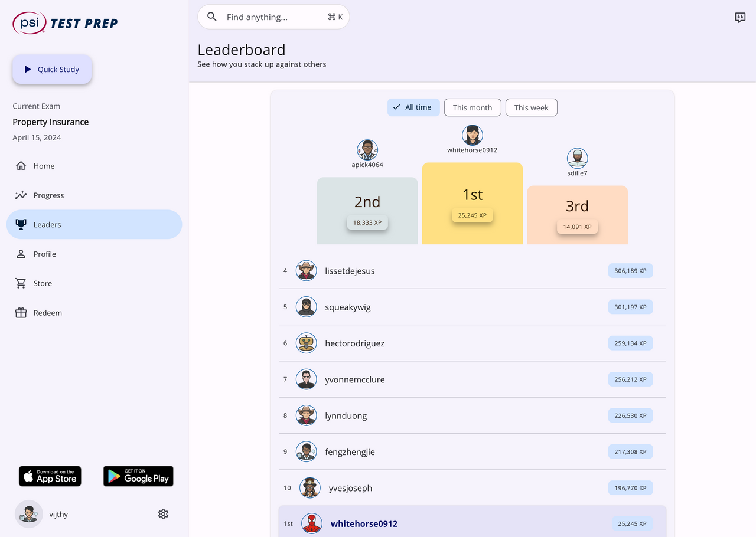Click the Property Insurance current exam
Screen dimensions: 756x537
51,122
